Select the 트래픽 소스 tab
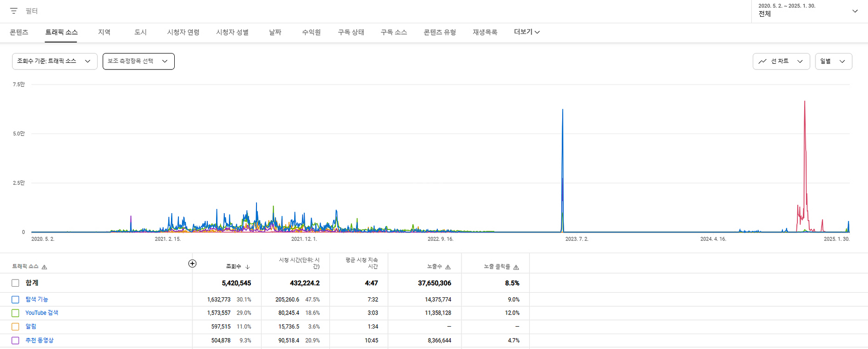Image resolution: width=868 pixels, height=349 pixels. (61, 32)
